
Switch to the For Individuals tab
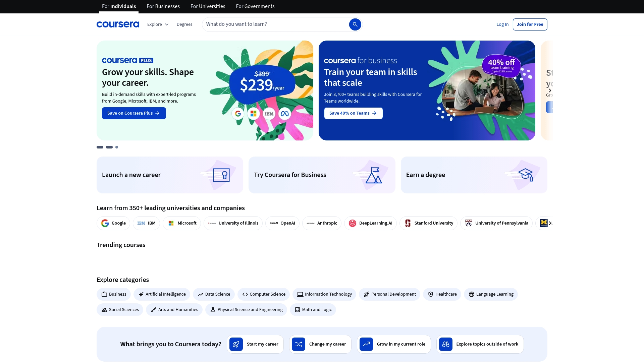(x=119, y=6)
